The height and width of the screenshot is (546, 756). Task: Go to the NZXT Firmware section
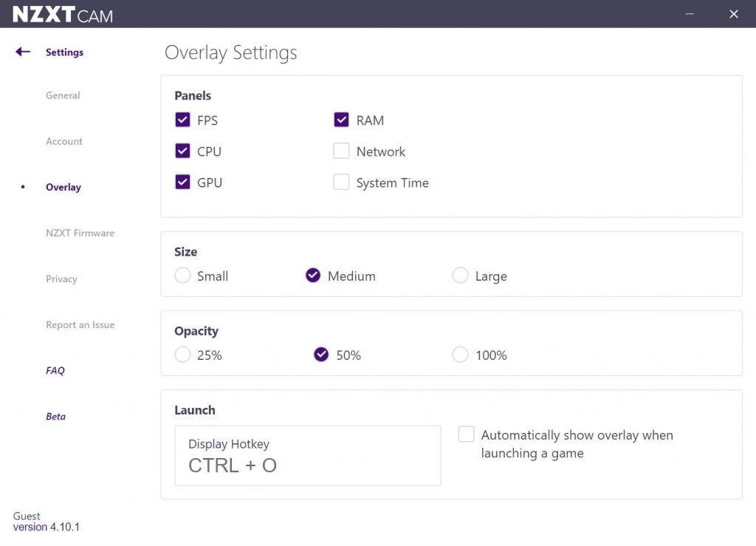[80, 233]
